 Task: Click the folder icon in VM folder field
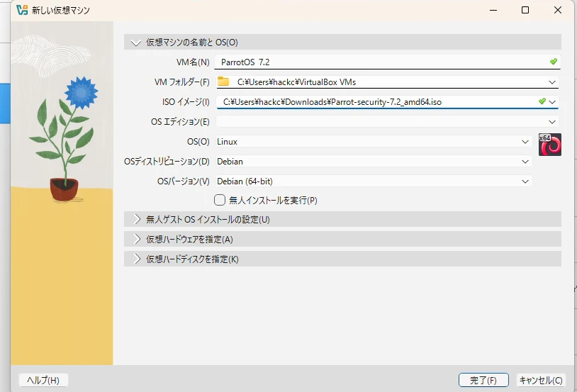pos(223,82)
